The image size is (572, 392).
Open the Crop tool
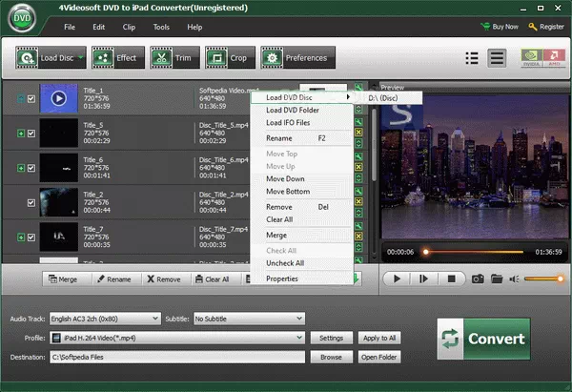click(x=230, y=57)
